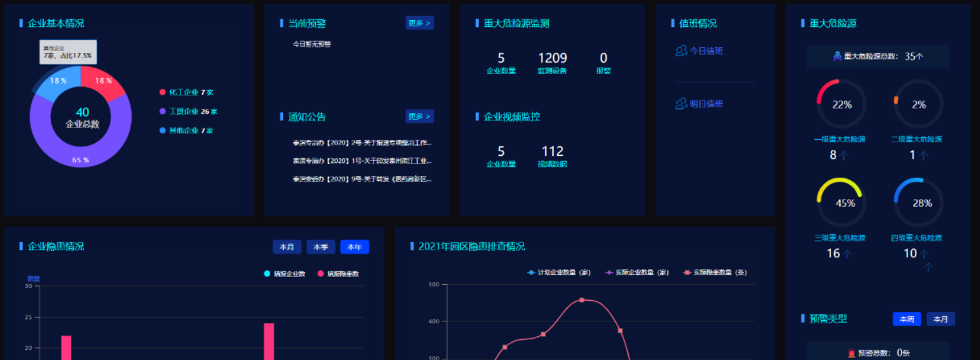Click the 今日值班 people icon
The height and width of the screenshot is (360, 980).
pos(681,51)
